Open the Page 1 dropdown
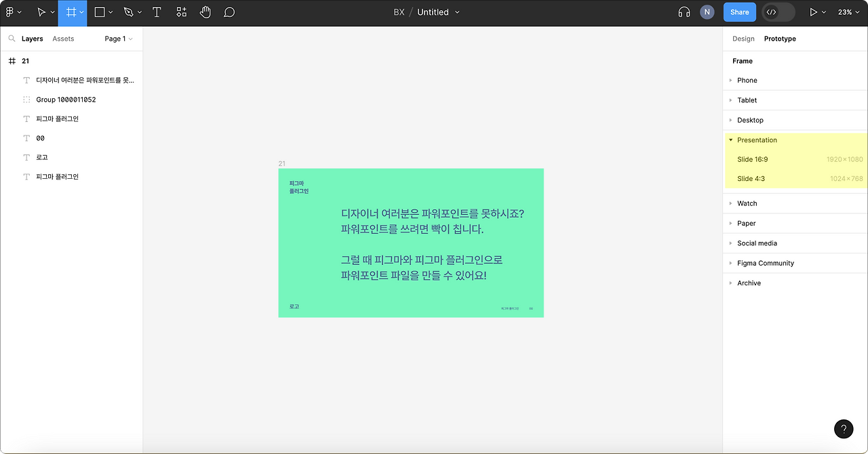Viewport: 868px width, 454px height. click(119, 39)
